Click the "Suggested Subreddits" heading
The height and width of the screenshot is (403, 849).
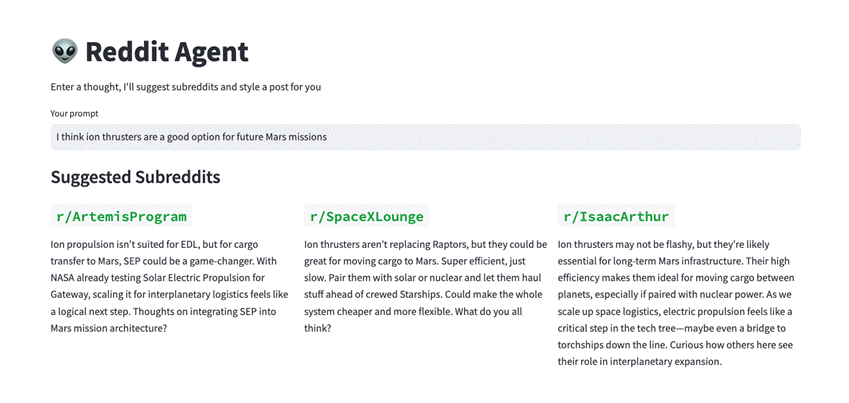point(135,177)
